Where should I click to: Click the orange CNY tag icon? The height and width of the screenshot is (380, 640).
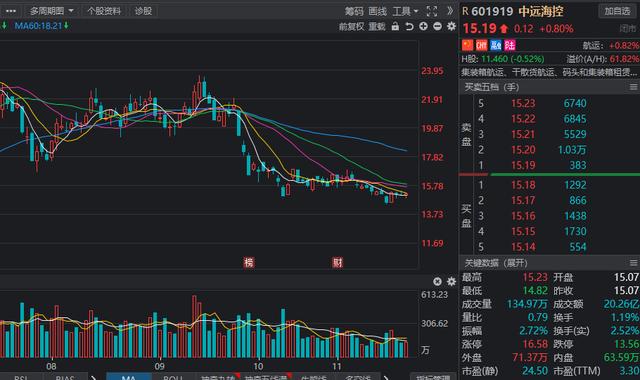482,45
